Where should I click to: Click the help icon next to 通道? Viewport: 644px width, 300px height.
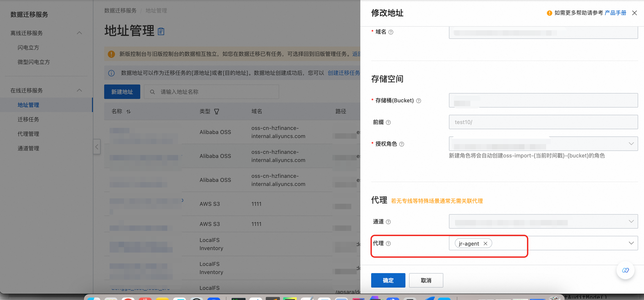point(388,222)
